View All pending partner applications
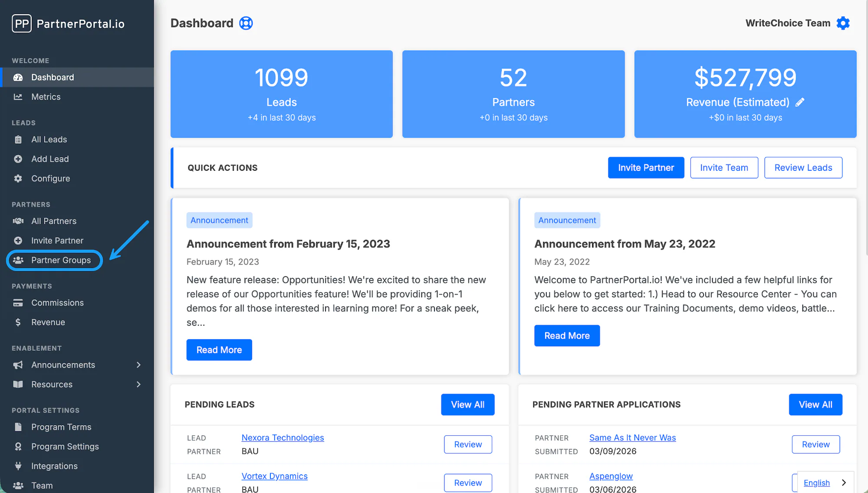The width and height of the screenshot is (868, 493). tap(815, 405)
